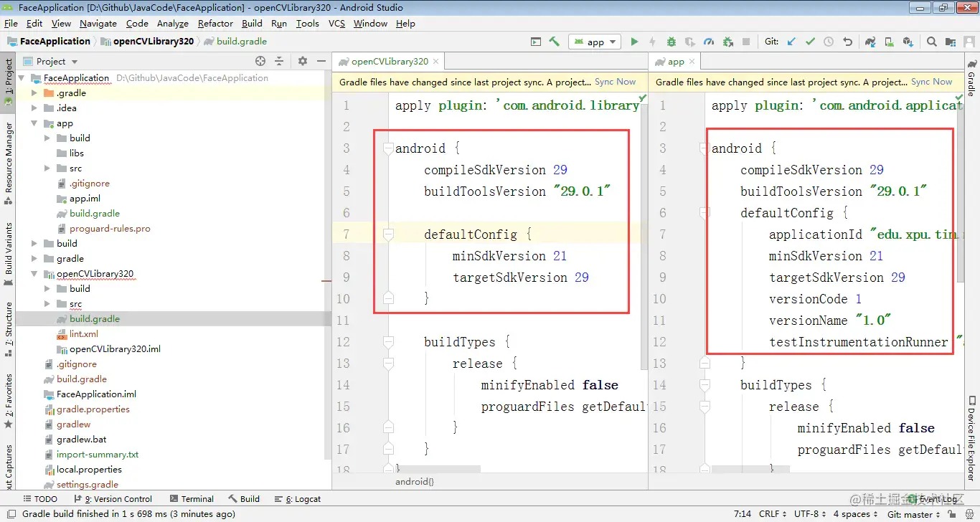Viewport: 980px width, 522px height.
Task: Fold the buildTypes block in openCVLibrary320 editor
Action: pos(388,342)
